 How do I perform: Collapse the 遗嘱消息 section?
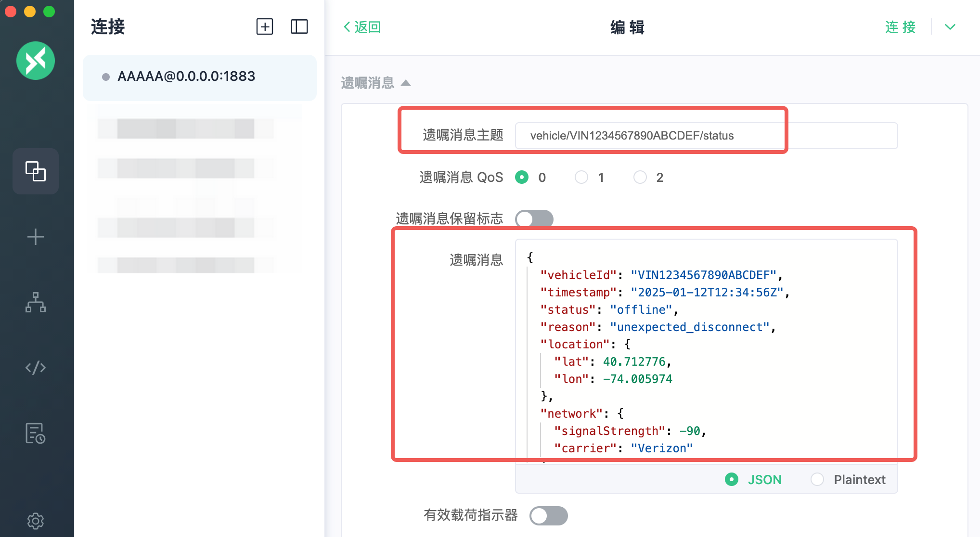406,83
